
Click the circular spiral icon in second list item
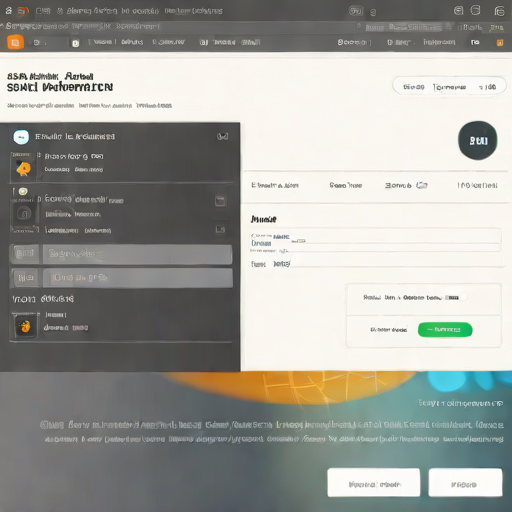[x=24, y=214]
